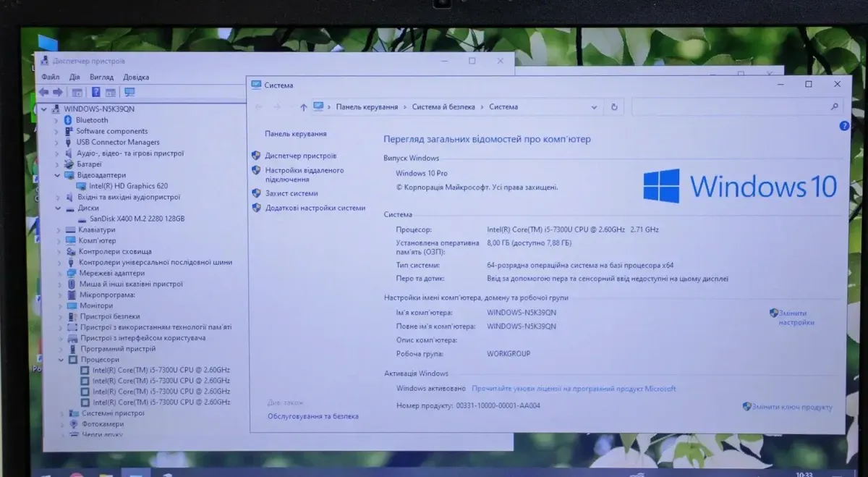Open the Диспетчер пристроїв link in sidebar

pos(300,156)
